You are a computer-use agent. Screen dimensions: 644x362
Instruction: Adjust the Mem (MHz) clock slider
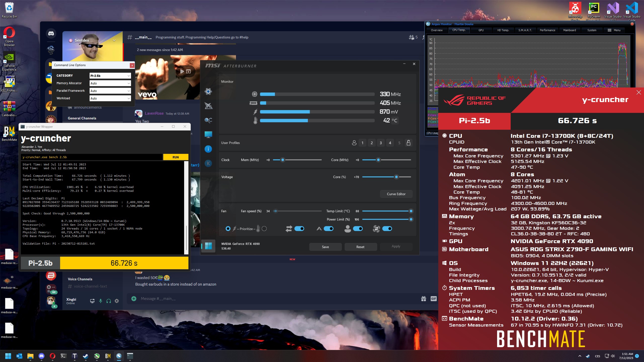[x=297, y=160]
